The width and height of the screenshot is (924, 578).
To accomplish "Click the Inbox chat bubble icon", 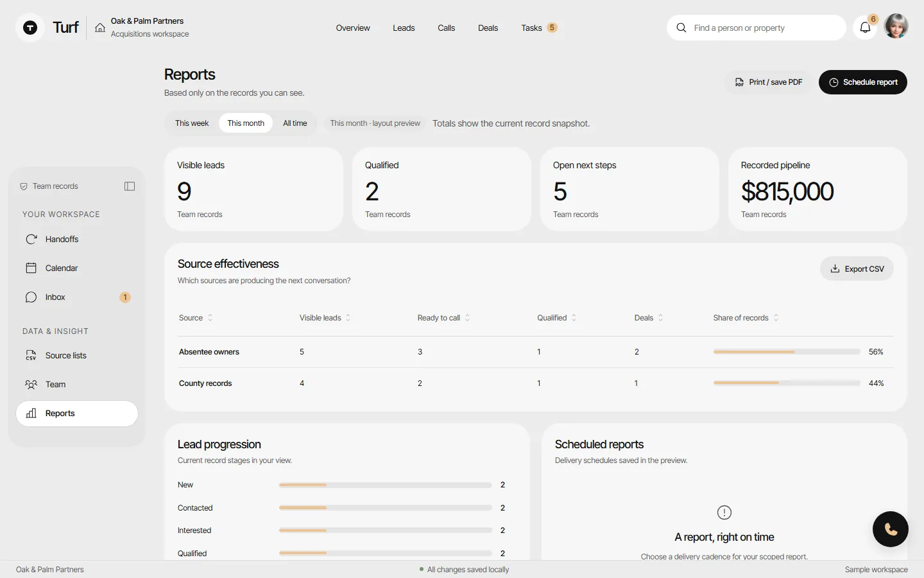I will pos(31,297).
